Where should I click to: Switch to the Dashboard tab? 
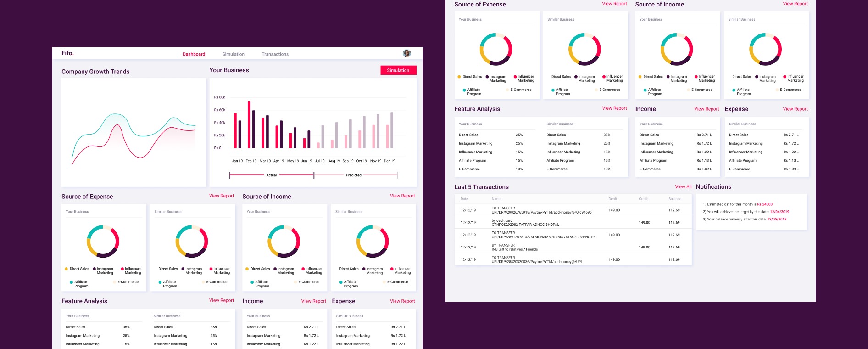(x=194, y=54)
